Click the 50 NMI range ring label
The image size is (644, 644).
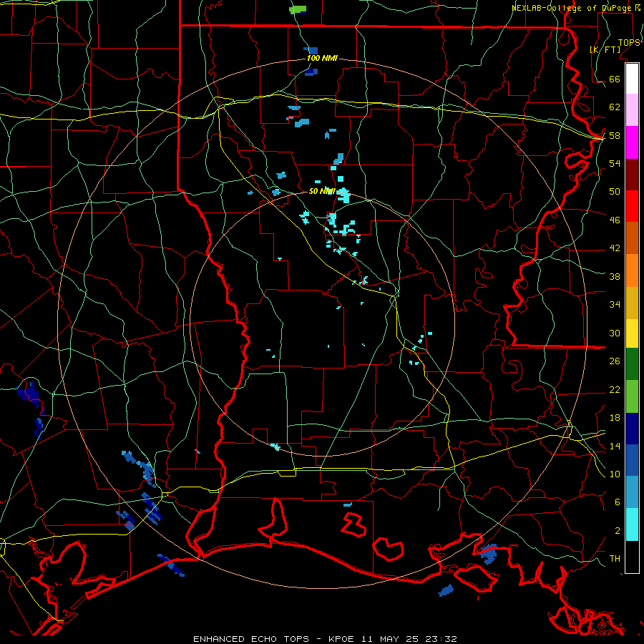322,191
